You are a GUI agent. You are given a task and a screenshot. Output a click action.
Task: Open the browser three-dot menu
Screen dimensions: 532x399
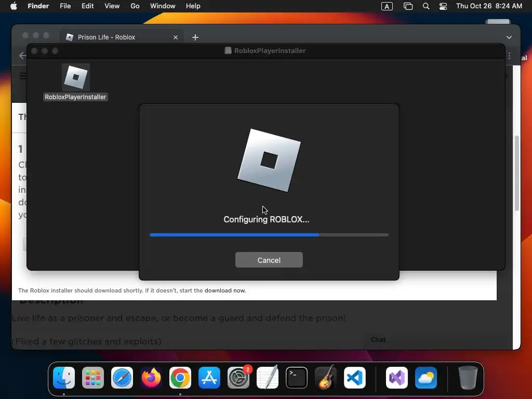(509, 56)
